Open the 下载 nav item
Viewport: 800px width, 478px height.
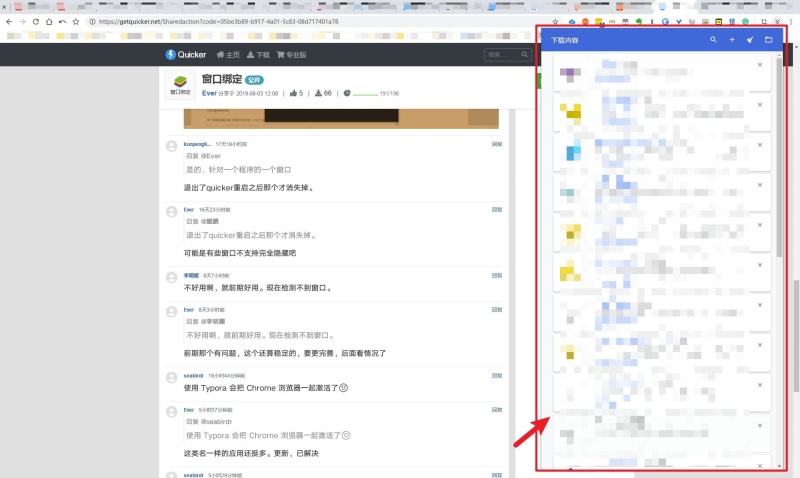(258, 55)
